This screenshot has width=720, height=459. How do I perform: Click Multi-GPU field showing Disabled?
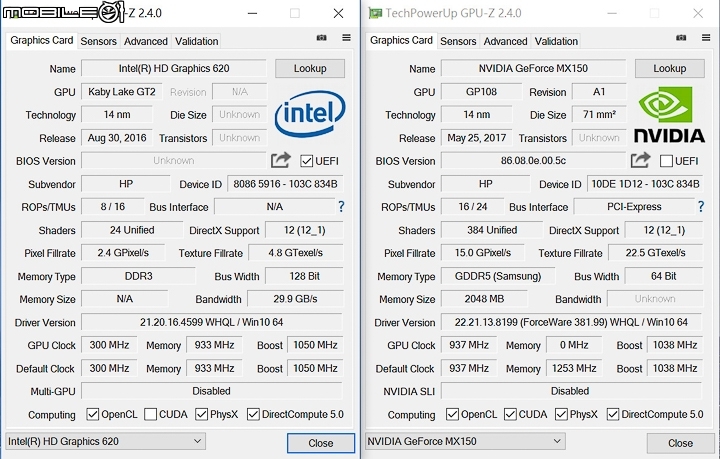(x=211, y=391)
